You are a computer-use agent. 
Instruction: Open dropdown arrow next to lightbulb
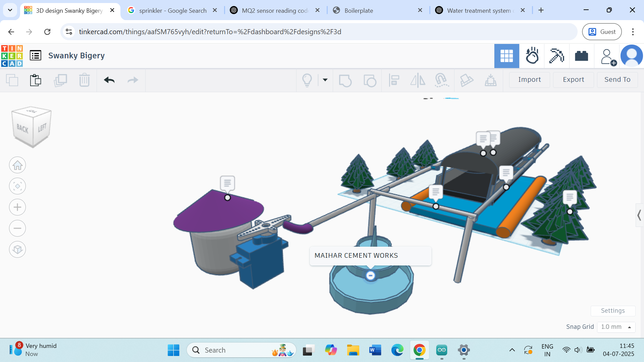pos(325,80)
